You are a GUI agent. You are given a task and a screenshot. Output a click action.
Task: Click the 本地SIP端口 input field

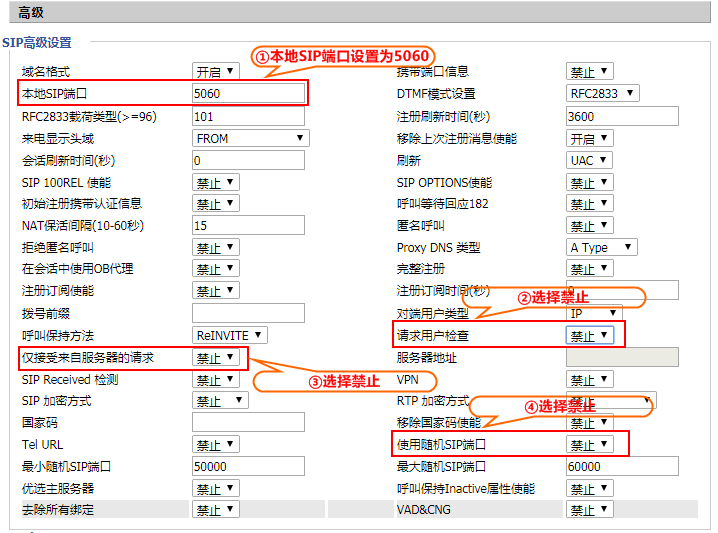[x=248, y=93]
